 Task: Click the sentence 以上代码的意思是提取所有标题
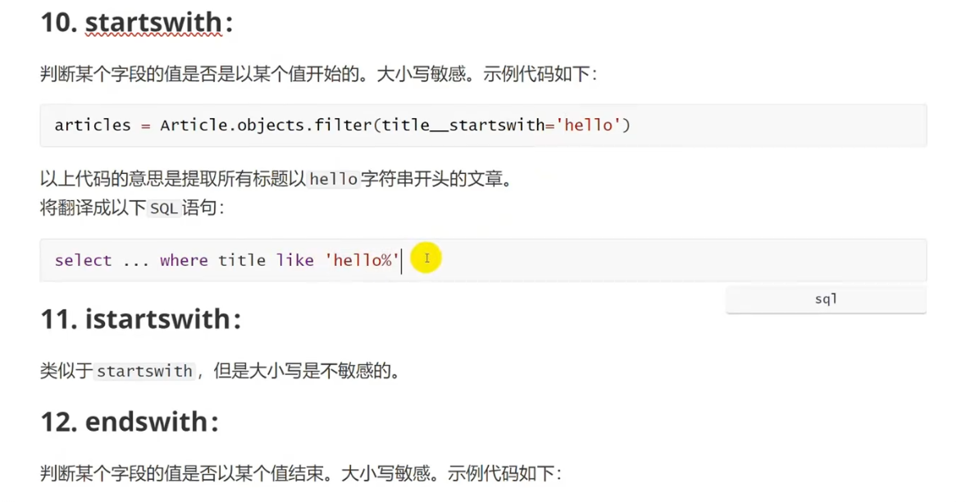pyautogui.click(x=276, y=180)
